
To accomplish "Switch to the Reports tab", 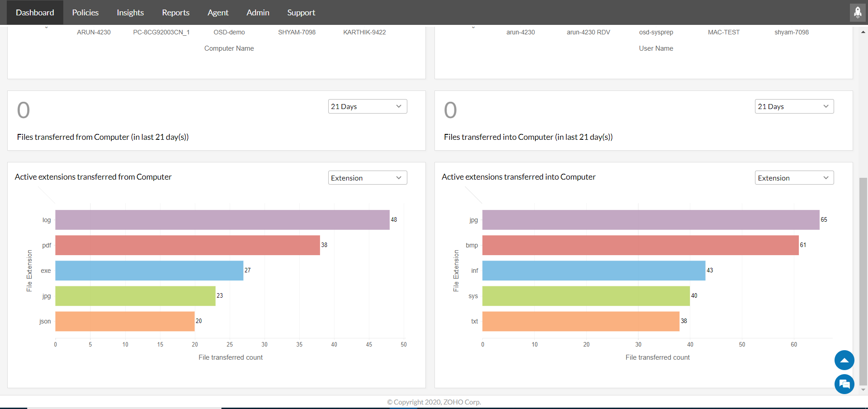I will click(x=176, y=13).
